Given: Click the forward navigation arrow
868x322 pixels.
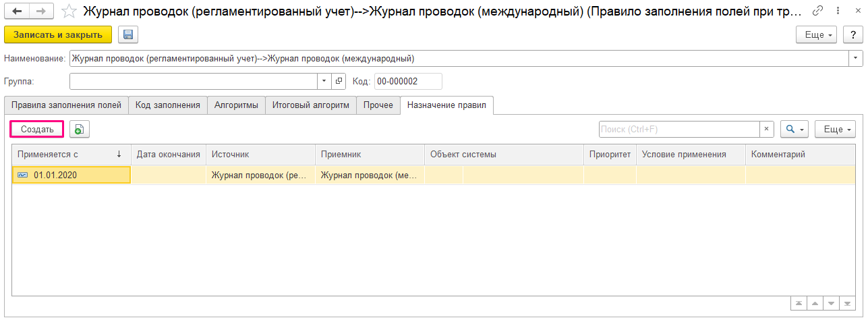Looking at the screenshot, I should click(x=41, y=11).
